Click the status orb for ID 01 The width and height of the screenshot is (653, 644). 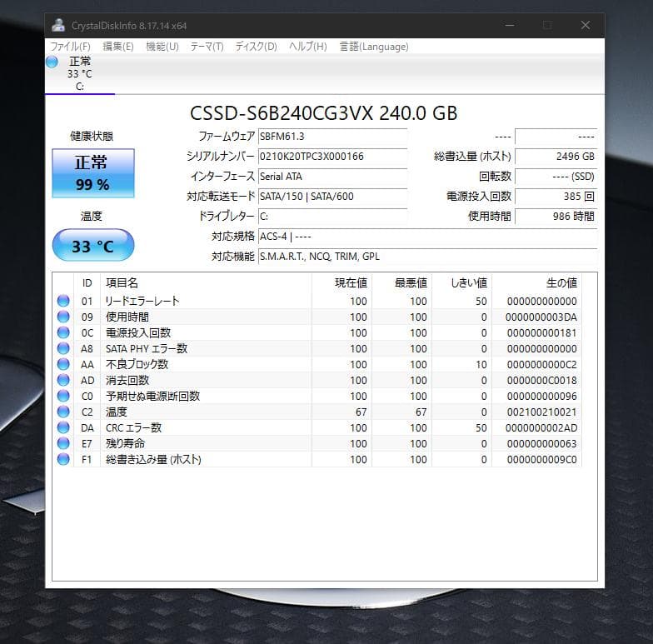pos(63,301)
